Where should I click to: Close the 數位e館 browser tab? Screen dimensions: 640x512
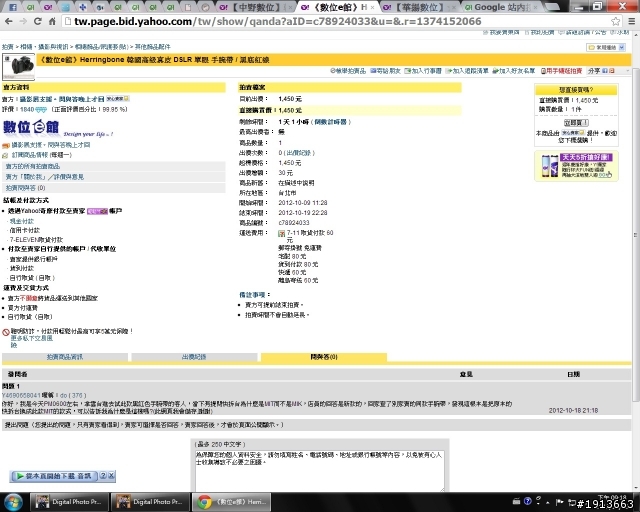tap(372, 7)
